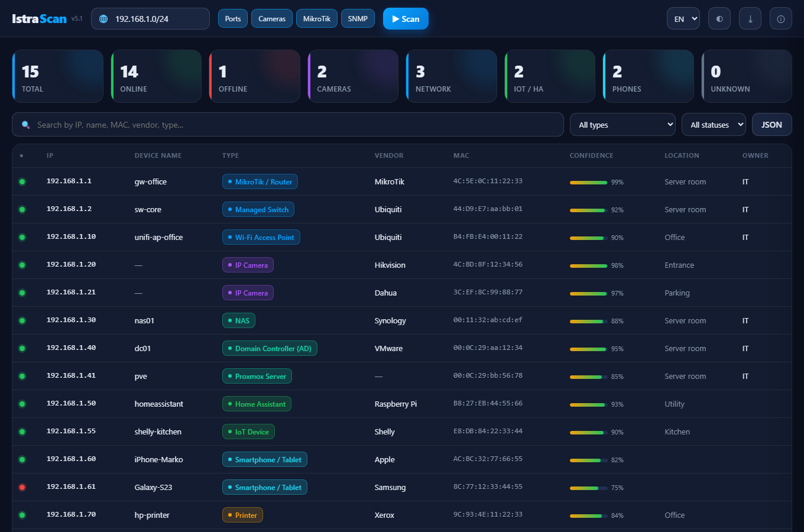This screenshot has height=532, width=804.
Task: Select the 15 Total summary card
Action: pos(58,76)
